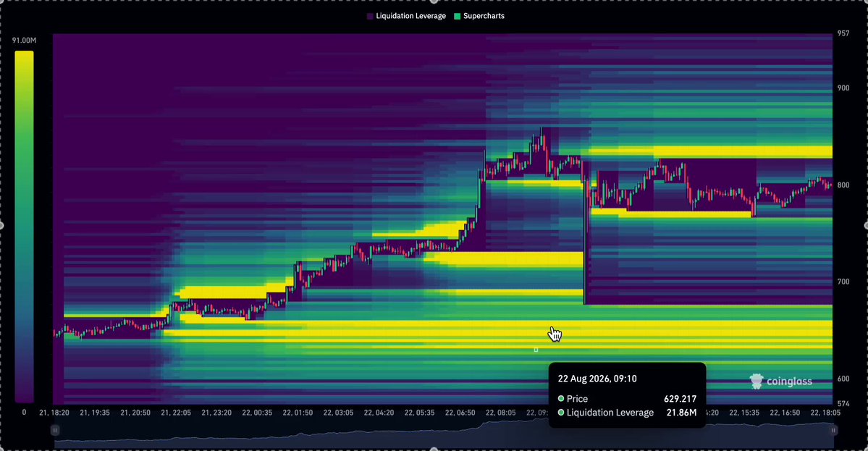This screenshot has width=868, height=451.
Task: Click the '21, 23:20' time axis label
Action: pos(216,413)
